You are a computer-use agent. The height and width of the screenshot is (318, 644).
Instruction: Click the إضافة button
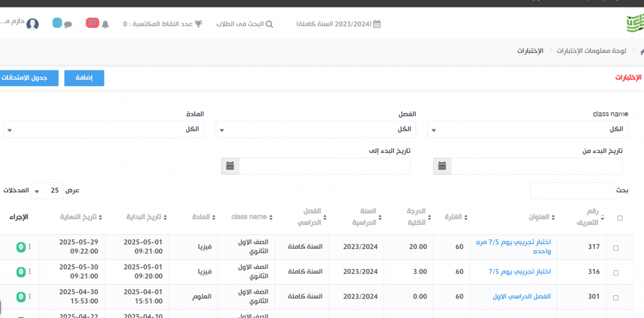coord(84,78)
